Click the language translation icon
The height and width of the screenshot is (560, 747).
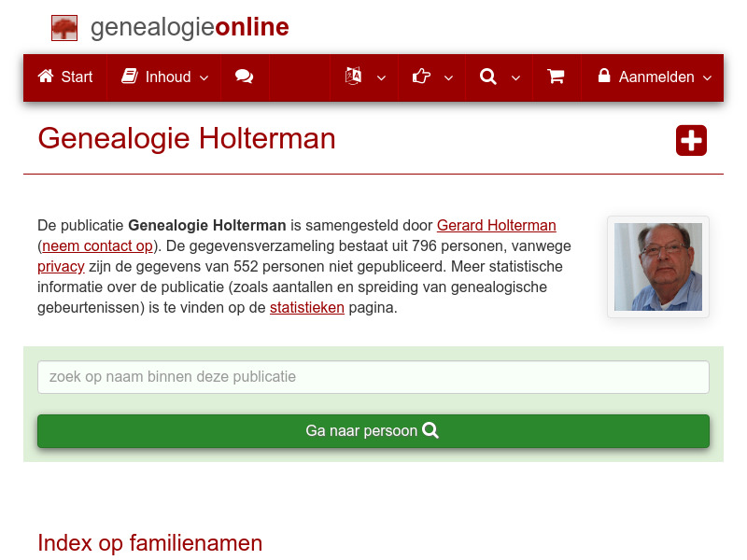[x=353, y=77]
